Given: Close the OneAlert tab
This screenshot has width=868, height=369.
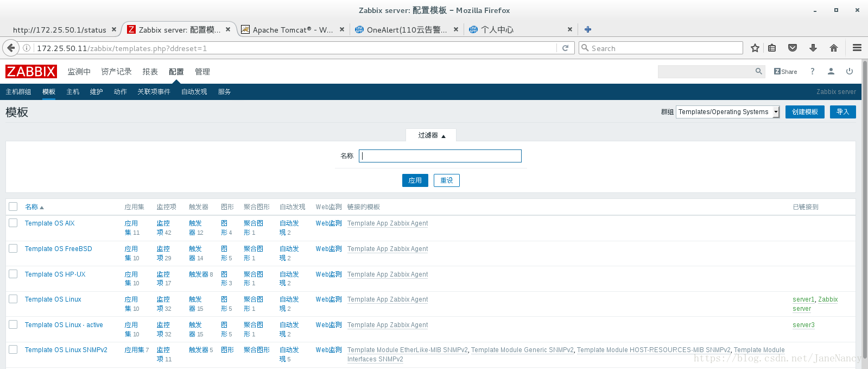Looking at the screenshot, I should pos(456,29).
